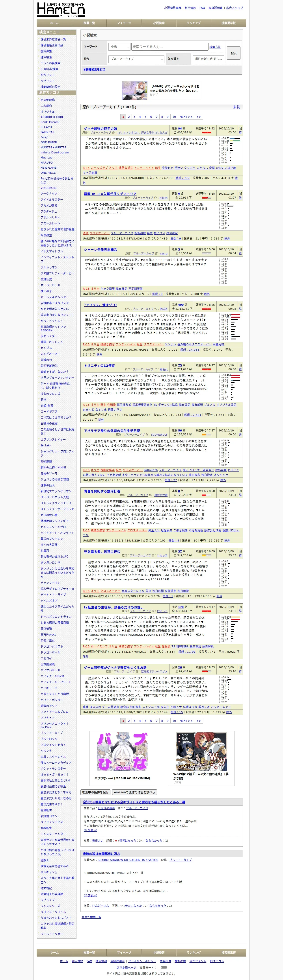283x980 pixels.
Task: Click the [!] report icon for ゲヘナ最強の双子の姉
Action: point(240,128)
